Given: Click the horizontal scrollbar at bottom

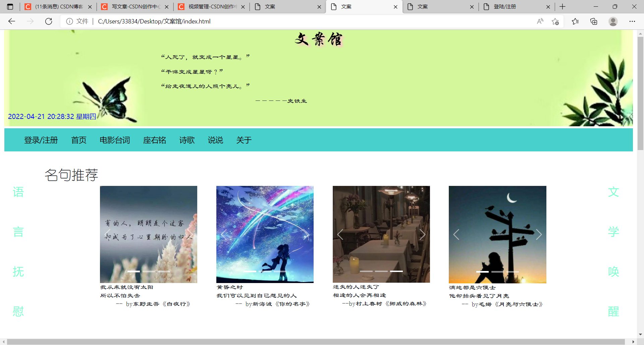Looking at the screenshot, I should [316, 342].
